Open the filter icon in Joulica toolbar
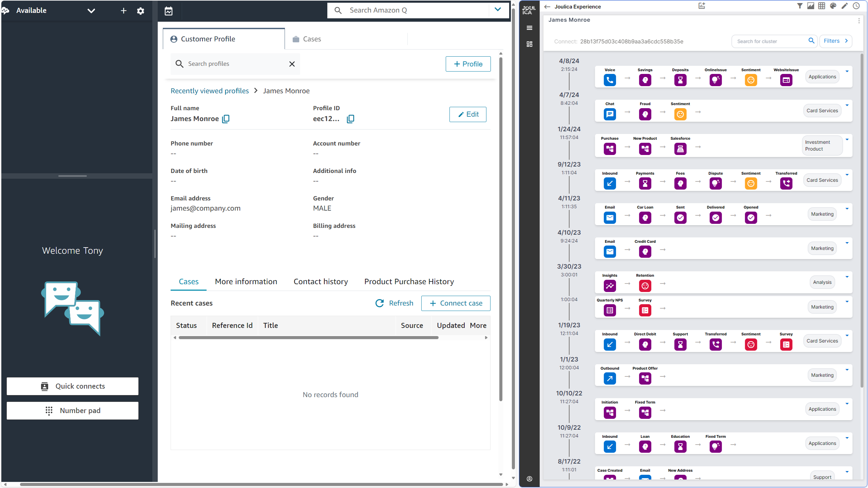The height and width of the screenshot is (488, 868). click(799, 6)
